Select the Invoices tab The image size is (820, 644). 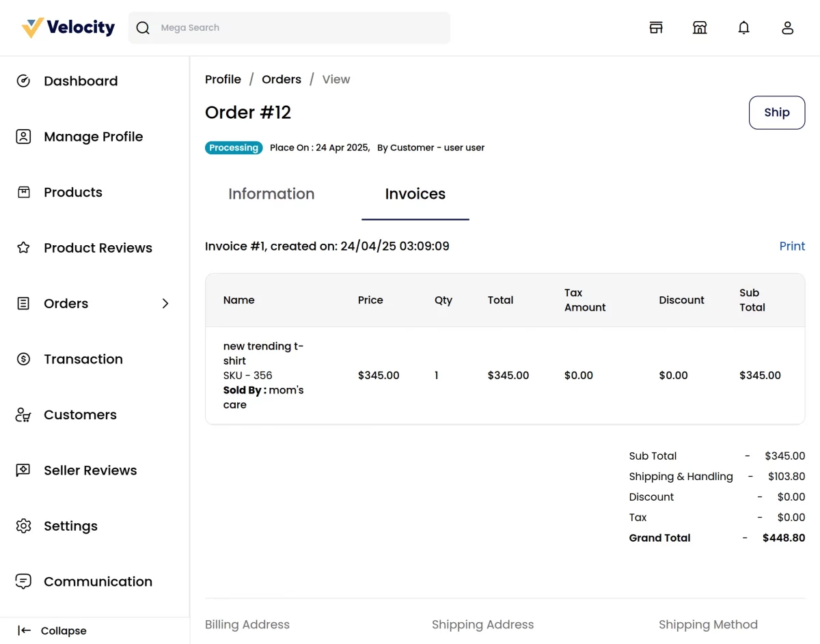tap(415, 194)
